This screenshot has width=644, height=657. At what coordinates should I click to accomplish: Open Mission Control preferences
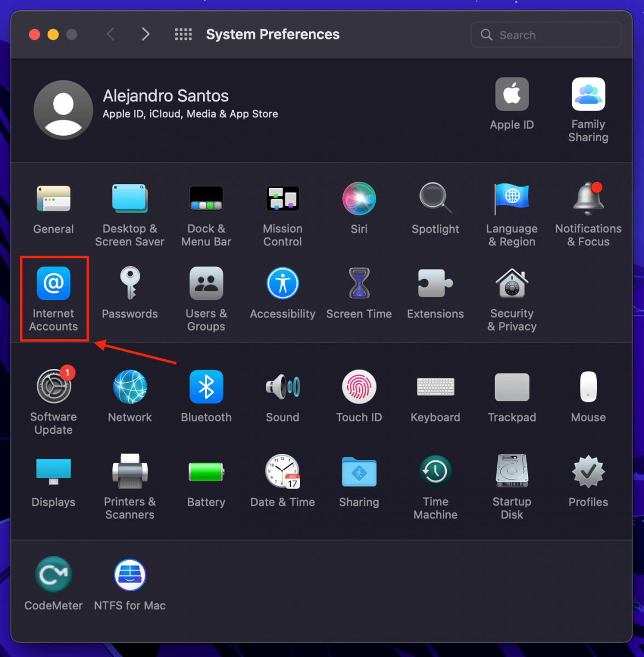(x=283, y=198)
